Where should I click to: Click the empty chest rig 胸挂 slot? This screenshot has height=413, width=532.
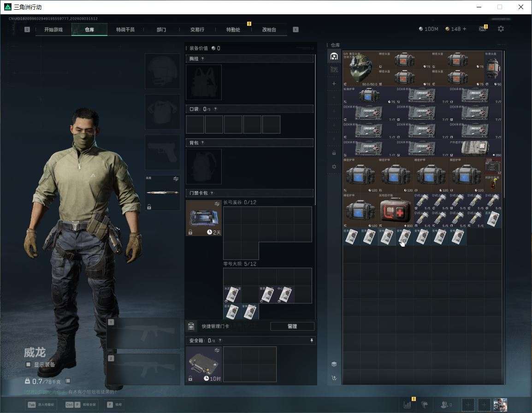point(204,82)
